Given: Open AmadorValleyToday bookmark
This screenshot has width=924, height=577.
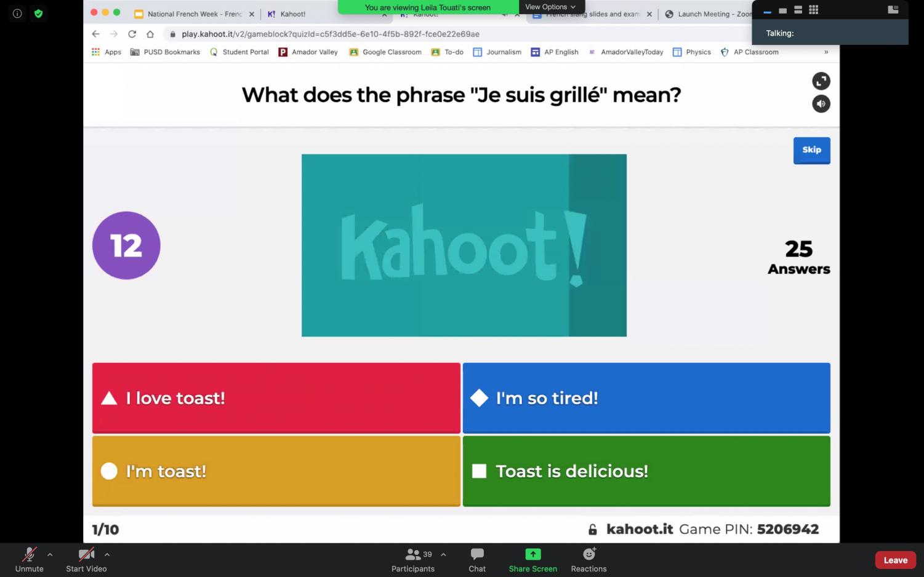Looking at the screenshot, I should 625,52.
